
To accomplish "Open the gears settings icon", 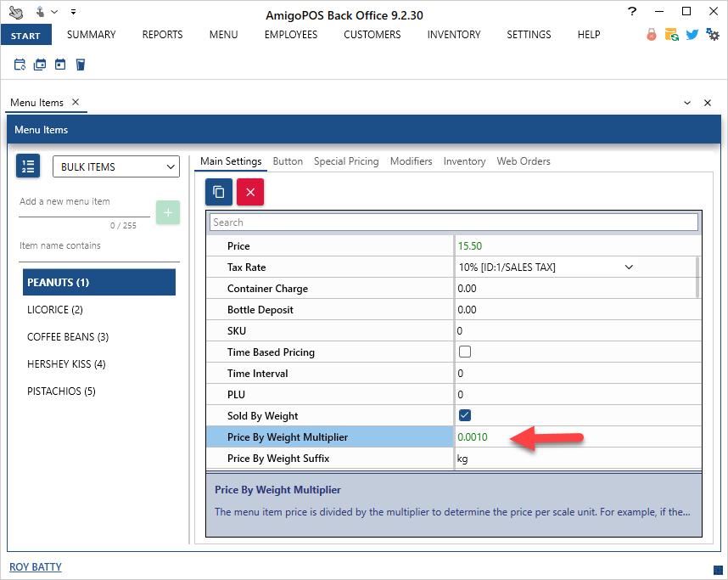I will click(x=713, y=35).
